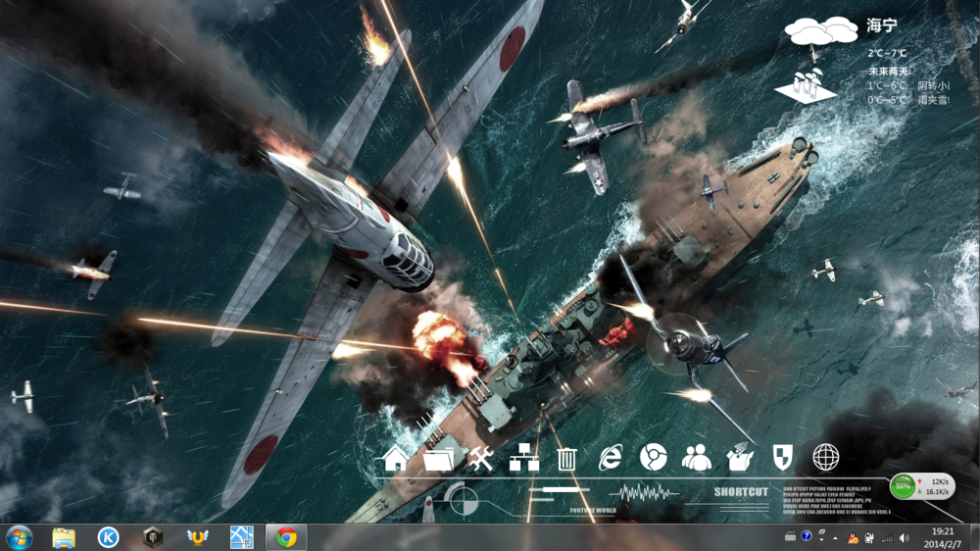Open the folder icon in the shortcut dock
The image size is (980, 551).
(x=438, y=459)
